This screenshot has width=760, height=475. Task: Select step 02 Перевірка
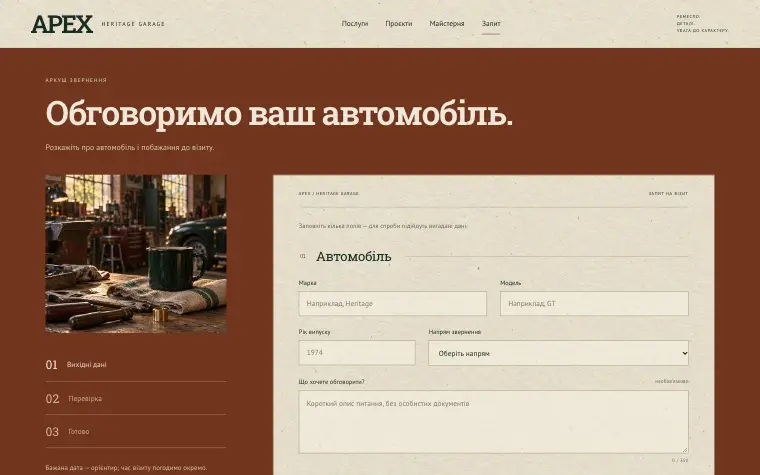point(136,398)
